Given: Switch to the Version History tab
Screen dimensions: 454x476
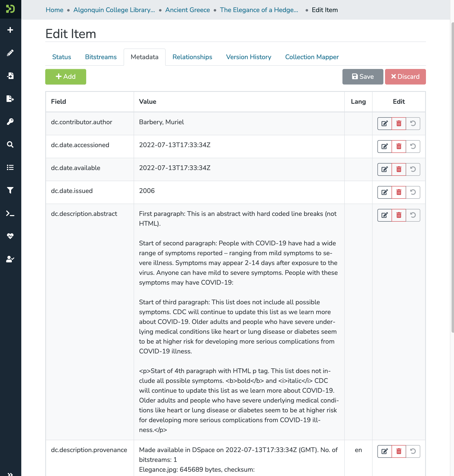Looking at the screenshot, I should pos(248,57).
